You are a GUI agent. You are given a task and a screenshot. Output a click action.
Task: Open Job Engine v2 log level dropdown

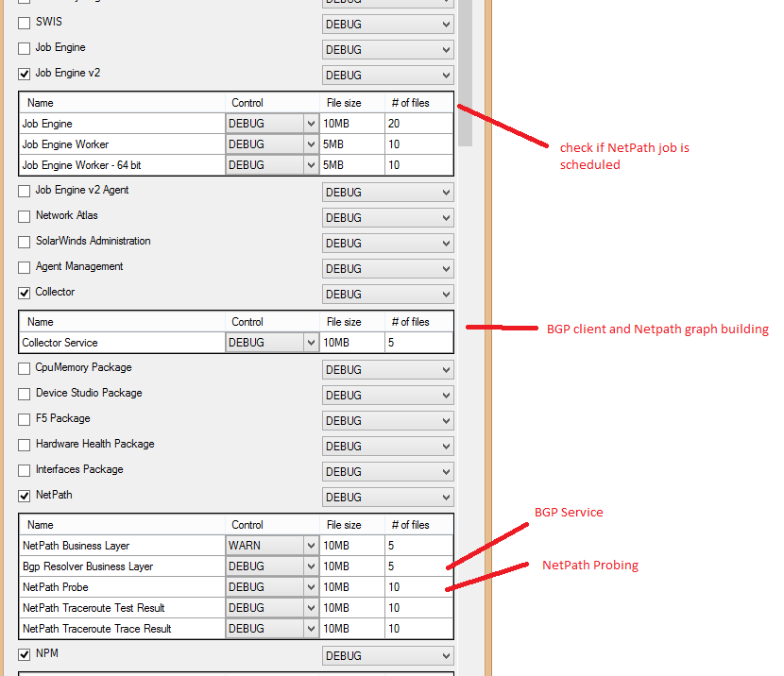coord(388,75)
